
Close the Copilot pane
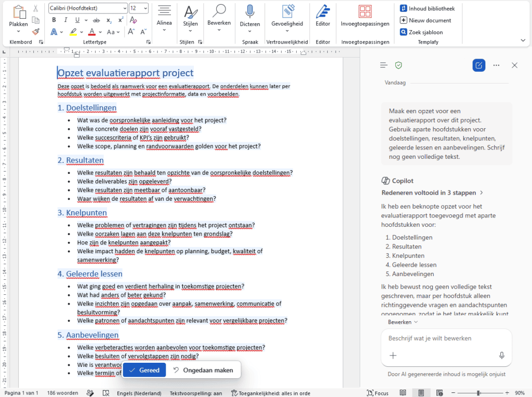coord(514,65)
